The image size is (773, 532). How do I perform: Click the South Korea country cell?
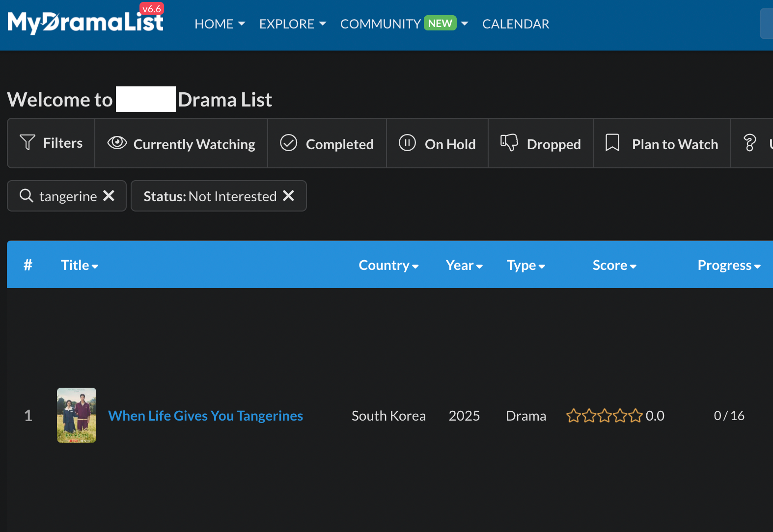tap(388, 416)
